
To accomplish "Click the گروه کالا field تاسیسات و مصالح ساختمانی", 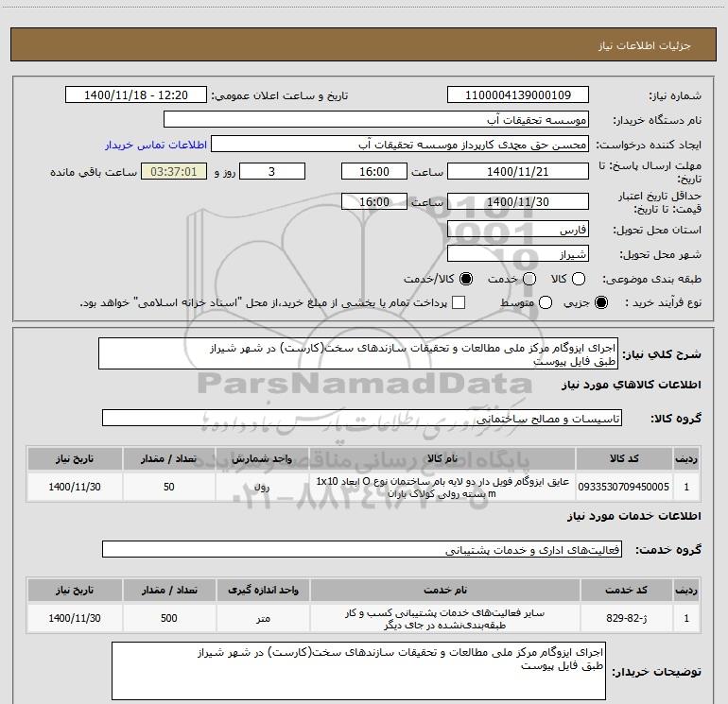I will tap(362, 418).
